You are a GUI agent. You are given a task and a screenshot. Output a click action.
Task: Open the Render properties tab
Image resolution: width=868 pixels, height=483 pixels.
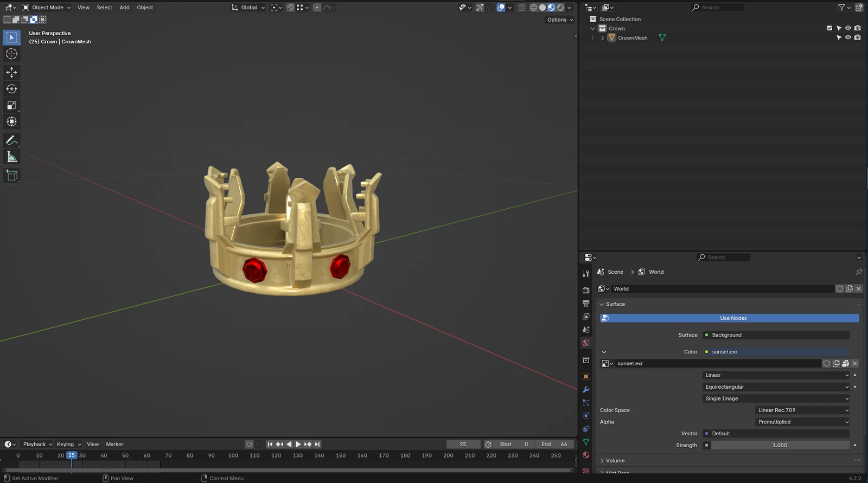point(586,291)
